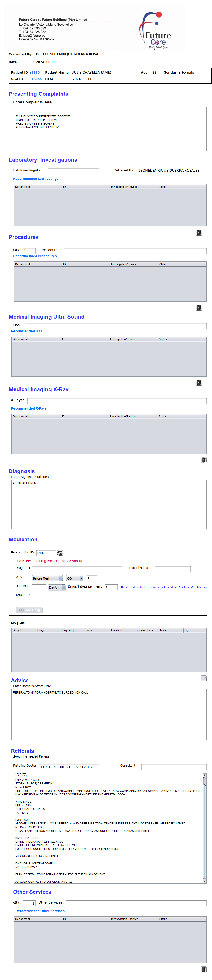This screenshot has width=212, height=980.
Task: Open Visit ID 16866 link
Action: (37, 79)
